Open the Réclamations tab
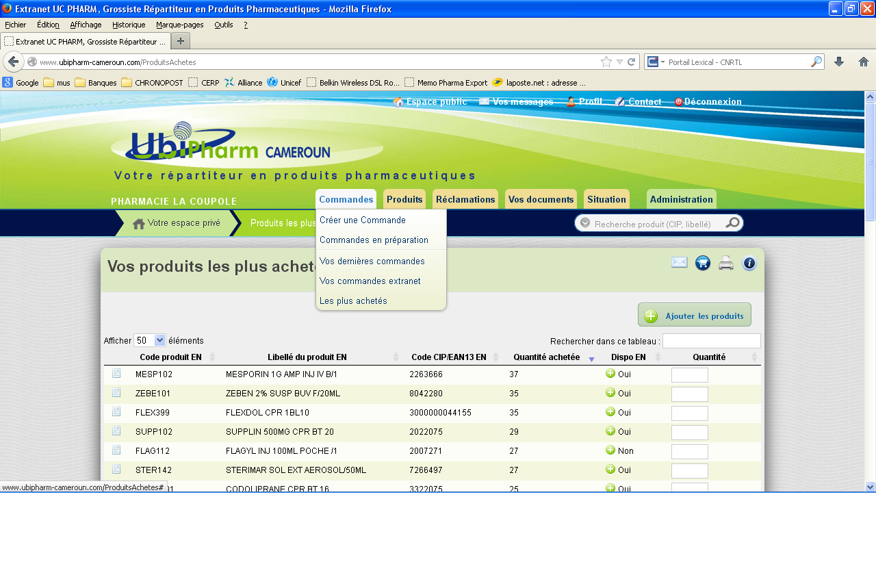876x588 pixels. click(x=465, y=199)
